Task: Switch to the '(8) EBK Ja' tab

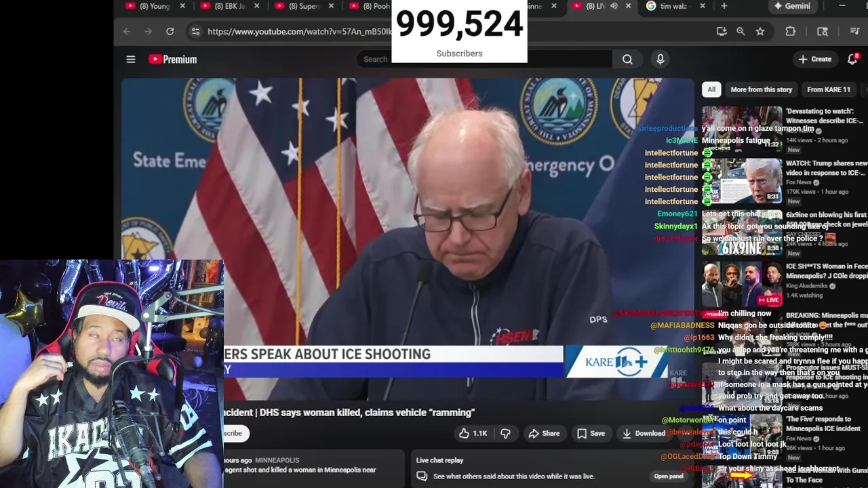Action: coord(230,6)
